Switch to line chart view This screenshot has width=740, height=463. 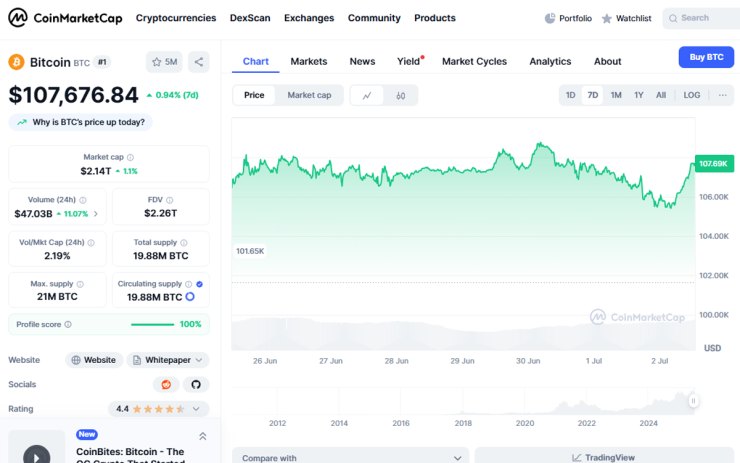tap(367, 96)
